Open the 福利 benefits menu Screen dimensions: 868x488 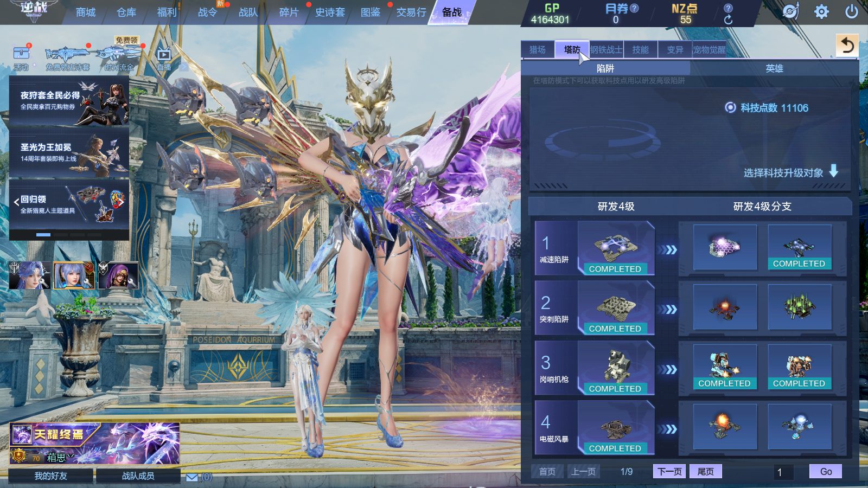[x=167, y=12]
